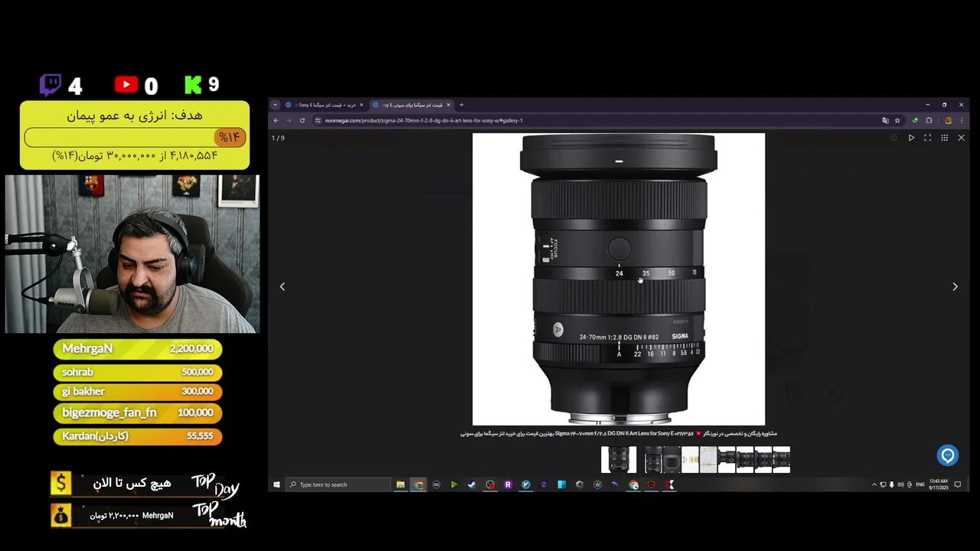Image resolution: width=980 pixels, height=551 pixels.
Task: Start the gallery slideshow with the play icon
Action: coord(911,138)
